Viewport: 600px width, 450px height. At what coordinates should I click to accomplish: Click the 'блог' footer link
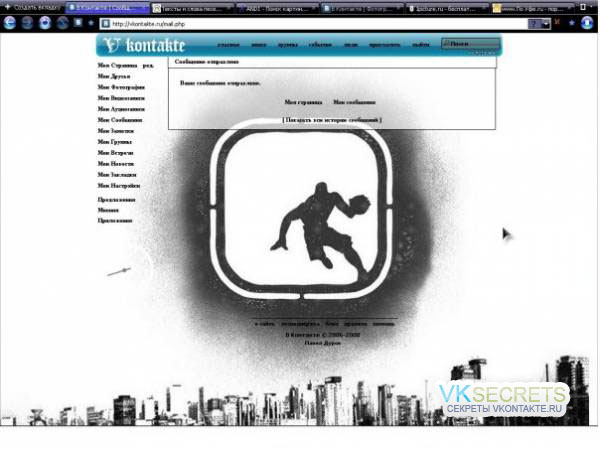coord(332,324)
